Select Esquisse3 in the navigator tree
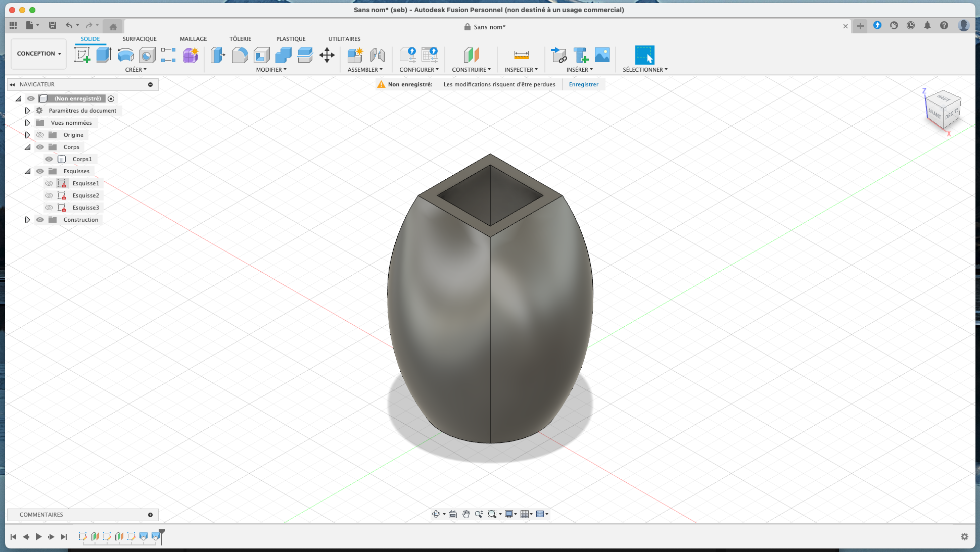Screen dimensions: 980x552 tap(86, 208)
